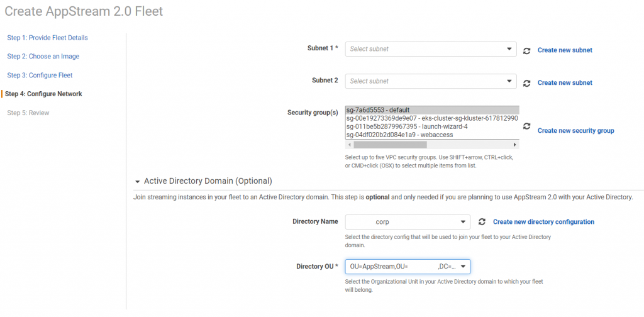Click the security list scroll-left arrow
The image size is (644, 317).
click(350, 145)
